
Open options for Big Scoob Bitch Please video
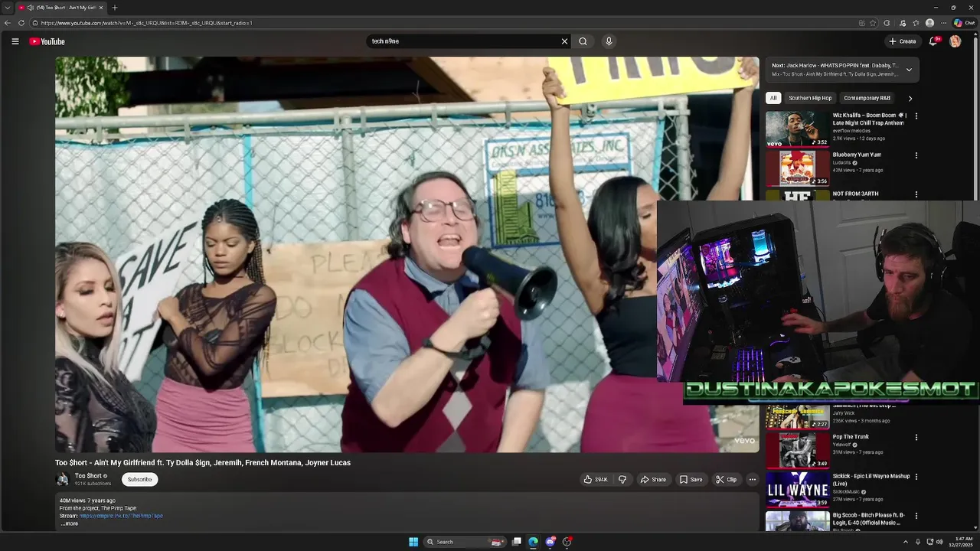tap(916, 516)
